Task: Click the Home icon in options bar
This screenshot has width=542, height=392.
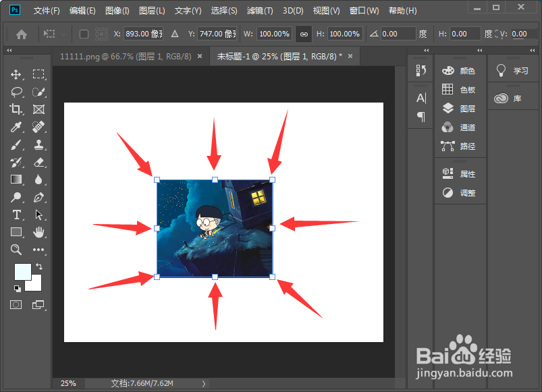Action: click(22, 34)
